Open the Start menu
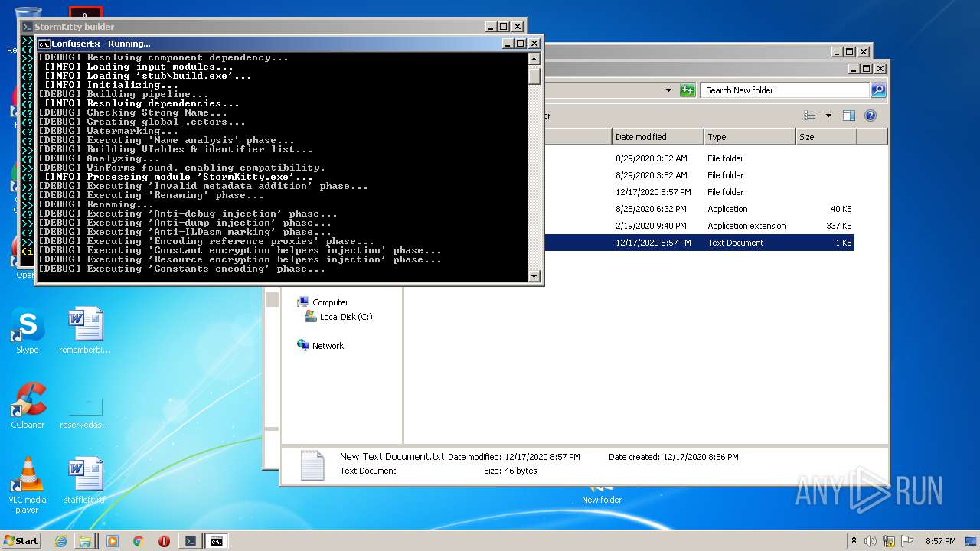This screenshot has height=551, width=980. [x=21, y=540]
